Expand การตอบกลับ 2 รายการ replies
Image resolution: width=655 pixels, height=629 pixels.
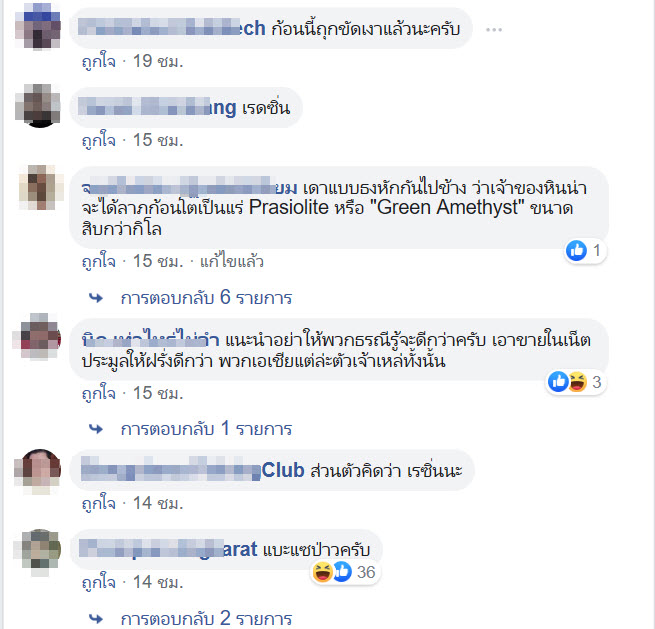coord(206,619)
